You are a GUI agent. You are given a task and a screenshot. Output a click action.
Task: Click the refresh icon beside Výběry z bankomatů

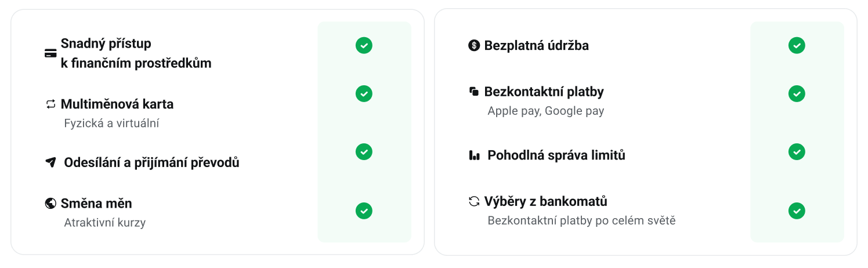tap(474, 202)
